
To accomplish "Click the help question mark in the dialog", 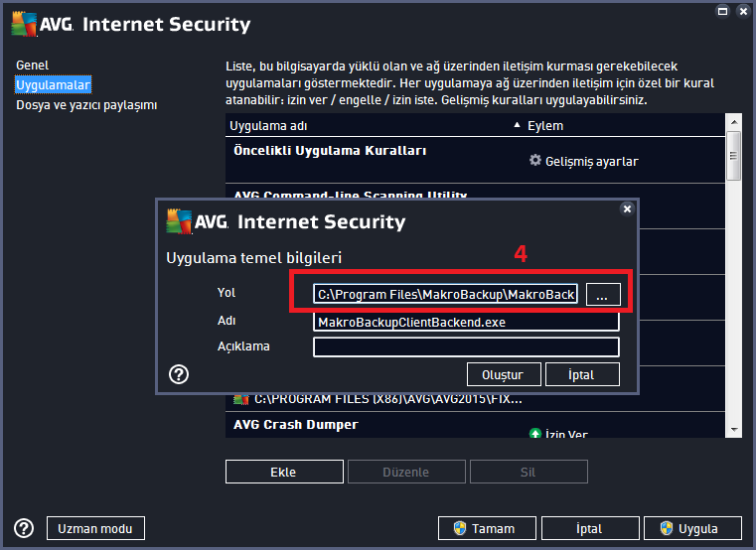I will pos(179,374).
